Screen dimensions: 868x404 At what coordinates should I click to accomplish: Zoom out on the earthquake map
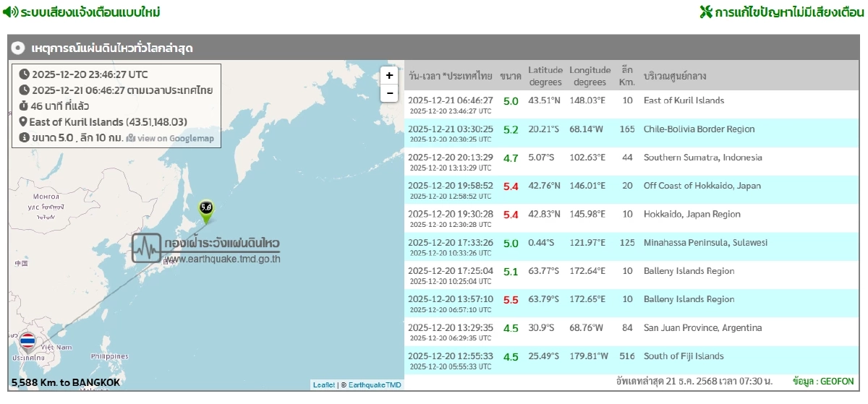point(389,93)
